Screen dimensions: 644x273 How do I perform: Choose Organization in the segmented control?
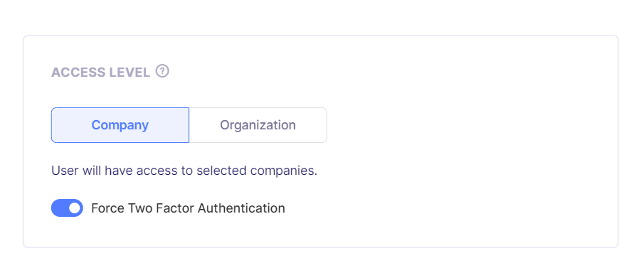258,125
